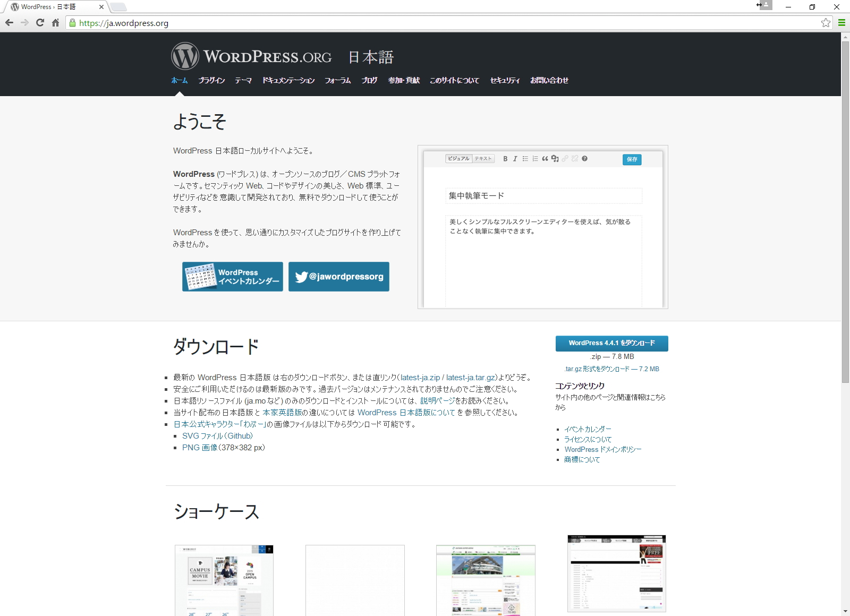Open a new browser tab

118,7
